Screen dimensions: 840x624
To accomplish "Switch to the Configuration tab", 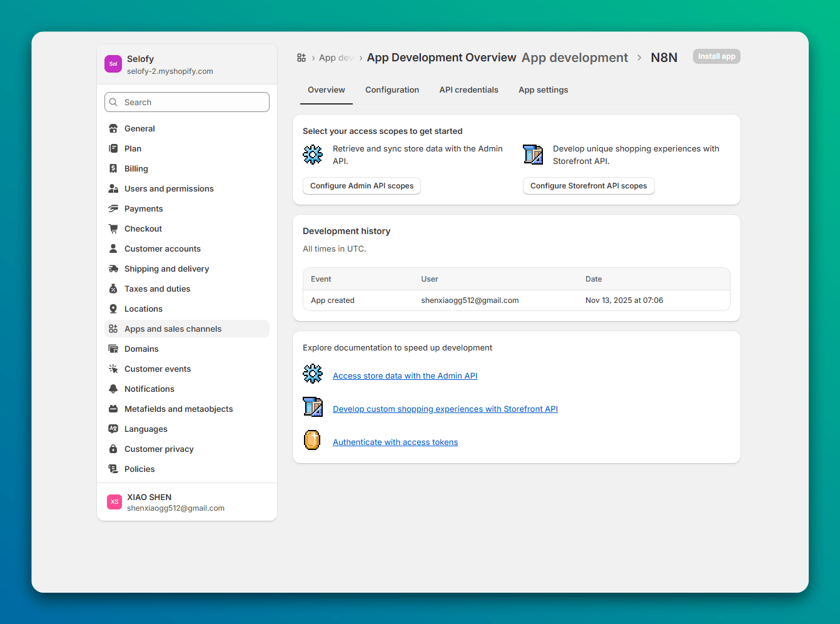I will [x=392, y=90].
